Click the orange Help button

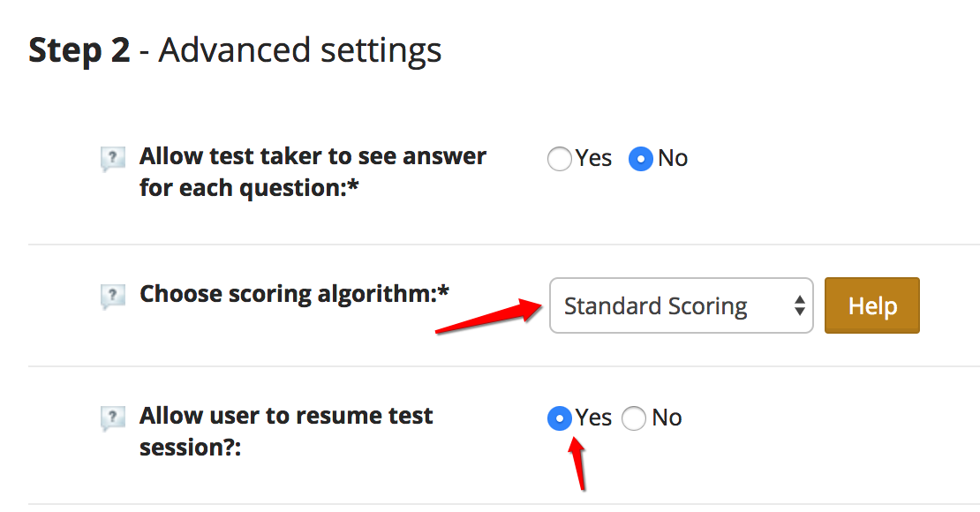click(x=872, y=305)
